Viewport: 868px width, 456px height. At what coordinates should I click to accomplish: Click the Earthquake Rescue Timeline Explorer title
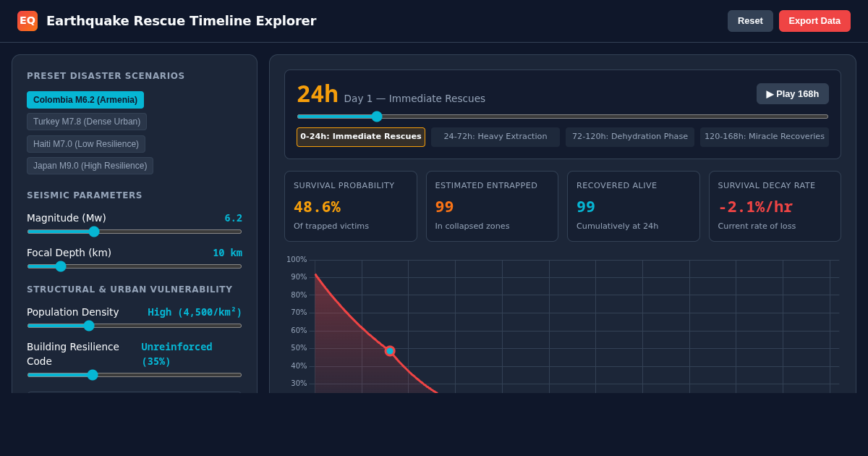pyautogui.click(x=181, y=21)
